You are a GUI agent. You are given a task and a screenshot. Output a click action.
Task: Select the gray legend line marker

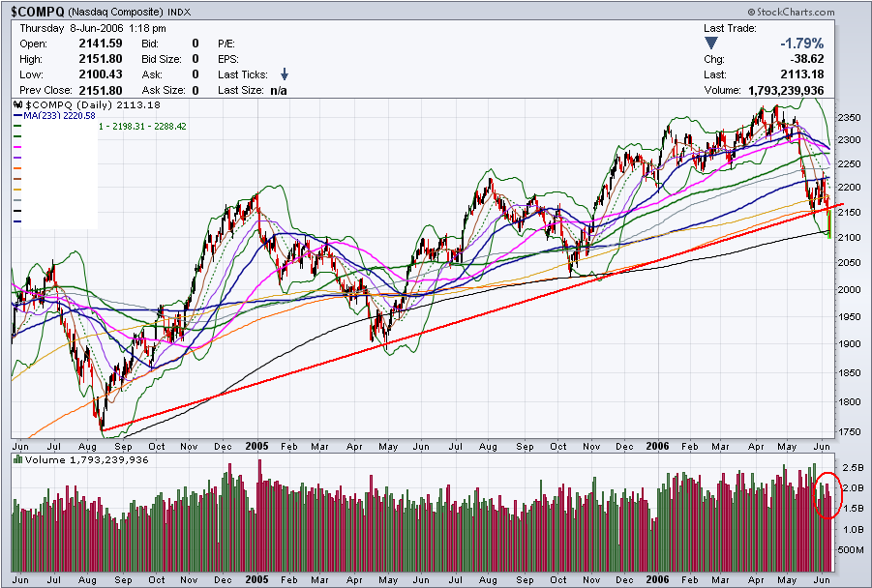pos(17,200)
